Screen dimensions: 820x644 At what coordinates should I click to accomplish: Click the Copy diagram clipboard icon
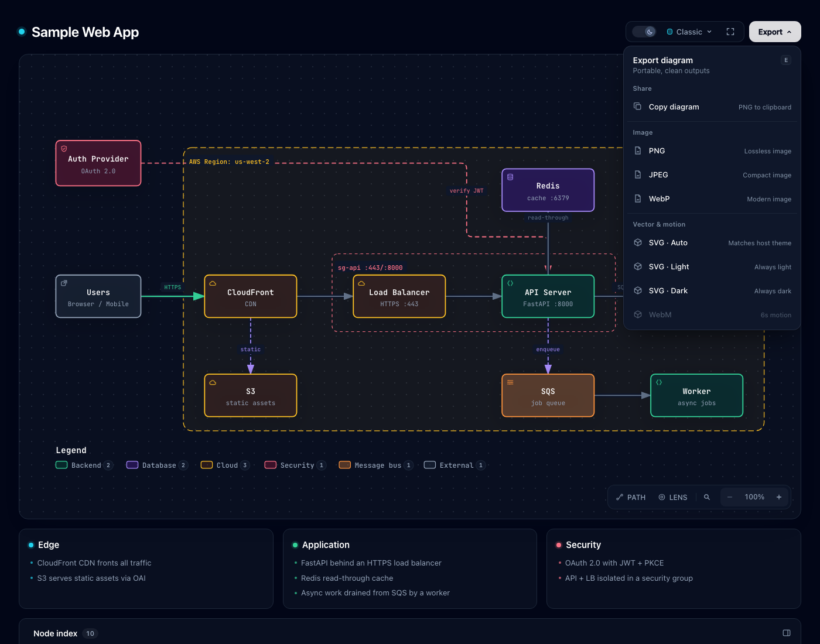coord(638,107)
